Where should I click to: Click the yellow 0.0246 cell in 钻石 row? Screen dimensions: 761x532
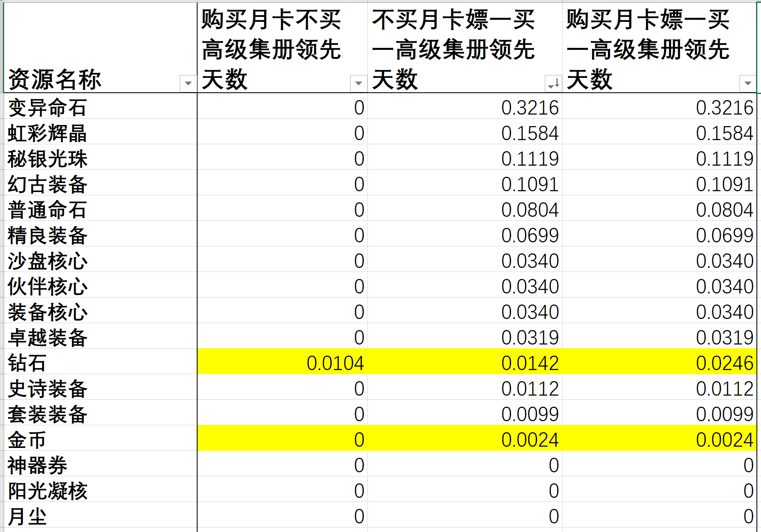660,362
